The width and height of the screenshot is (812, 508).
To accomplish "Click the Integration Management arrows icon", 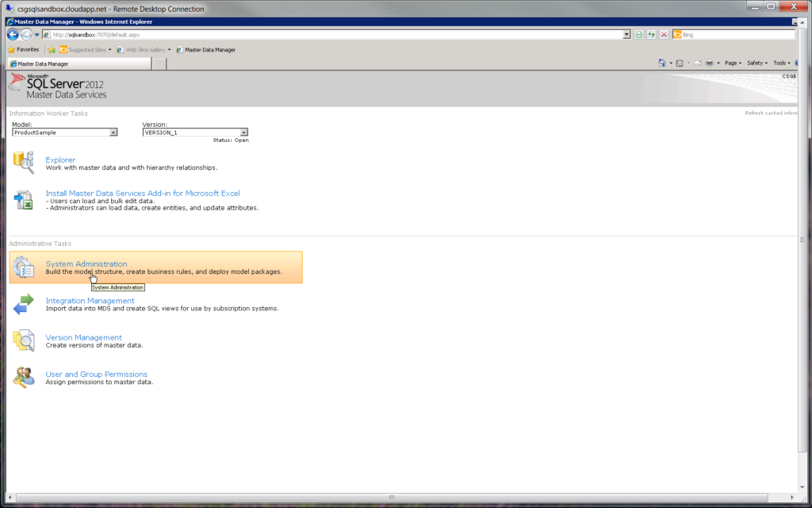I will 23,304.
